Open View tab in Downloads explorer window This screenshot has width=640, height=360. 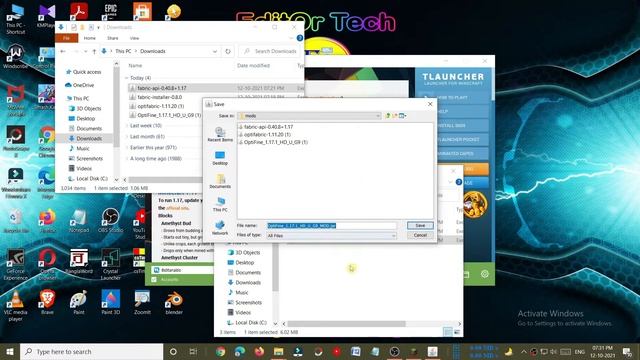pos(134,38)
